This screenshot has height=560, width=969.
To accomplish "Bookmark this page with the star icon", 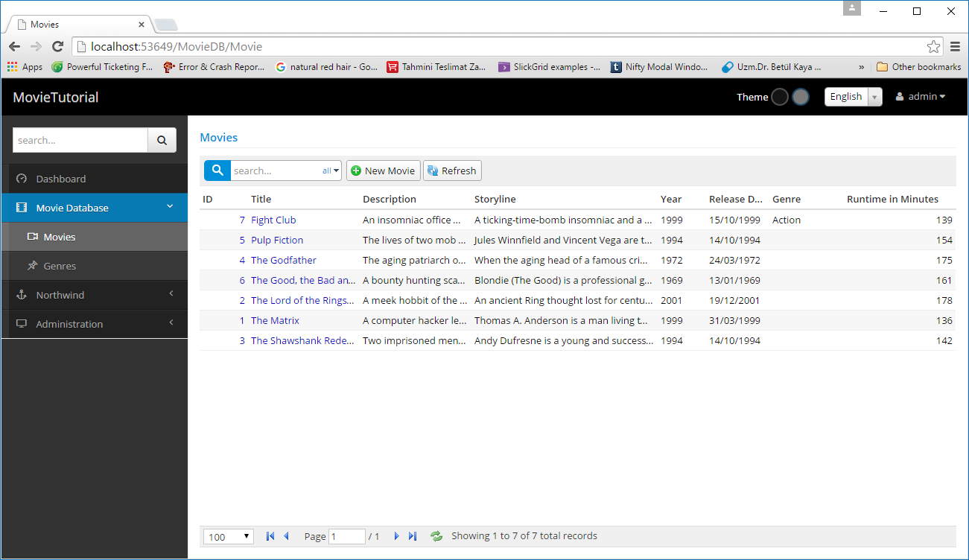I will (933, 47).
